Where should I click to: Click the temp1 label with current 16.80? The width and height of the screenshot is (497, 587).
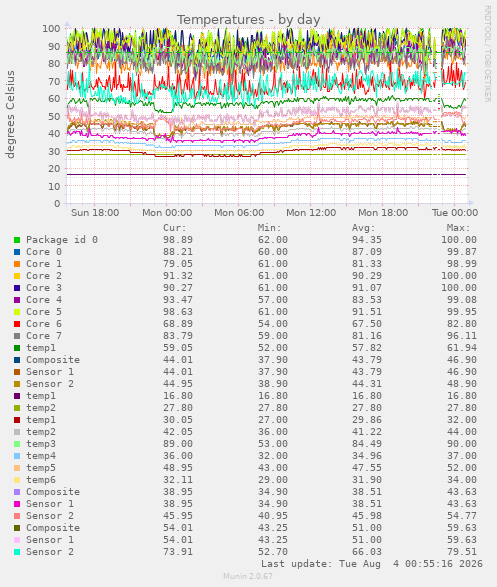41,396
